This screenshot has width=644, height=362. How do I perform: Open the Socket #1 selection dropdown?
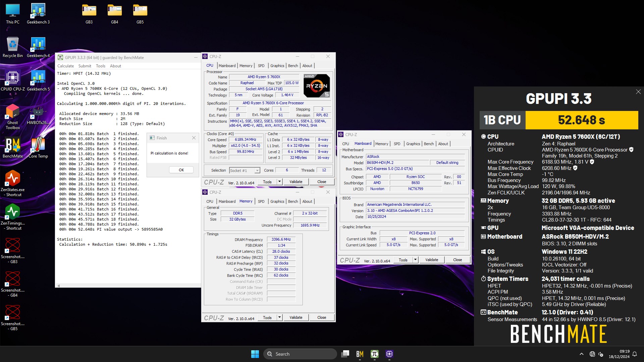pyautogui.click(x=245, y=170)
